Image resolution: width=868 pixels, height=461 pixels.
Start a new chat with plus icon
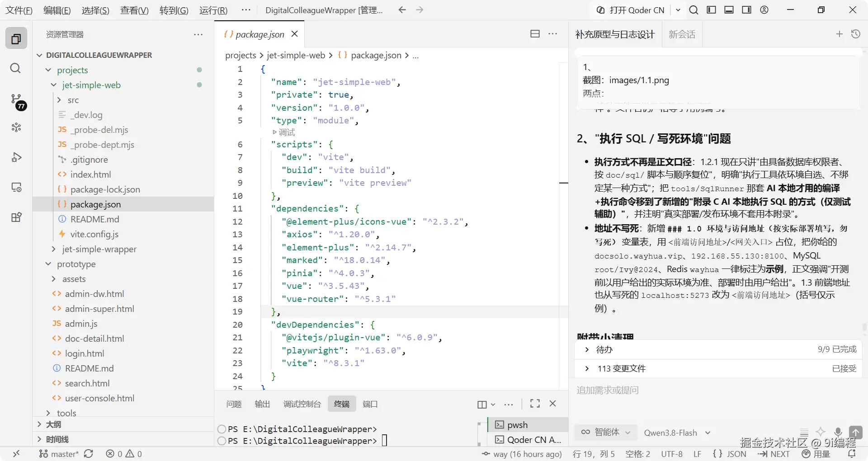click(840, 34)
